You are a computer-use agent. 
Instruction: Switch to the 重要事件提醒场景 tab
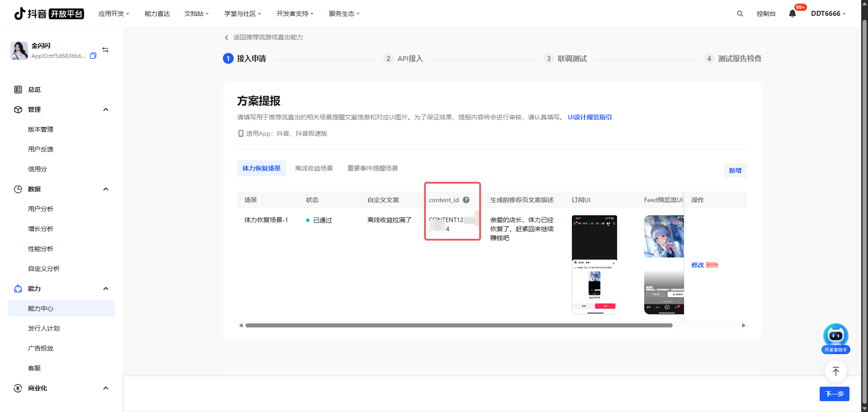[x=373, y=168]
